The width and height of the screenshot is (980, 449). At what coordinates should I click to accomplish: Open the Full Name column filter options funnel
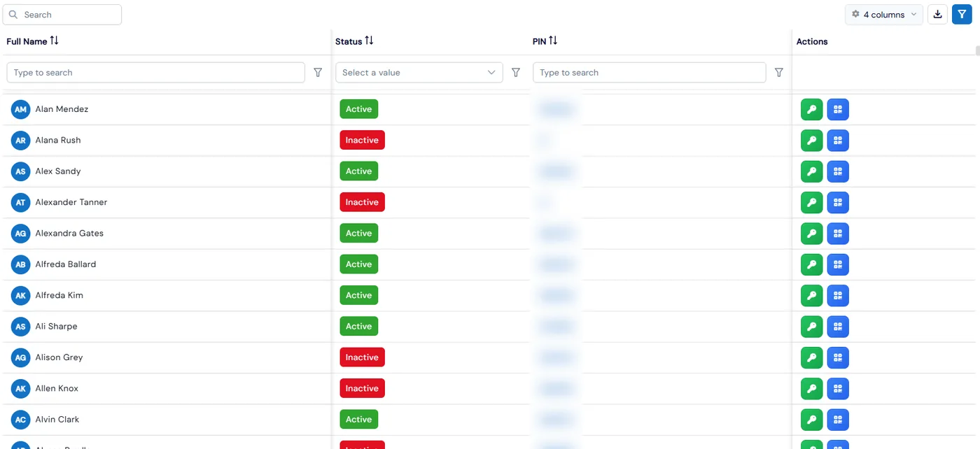pos(318,73)
